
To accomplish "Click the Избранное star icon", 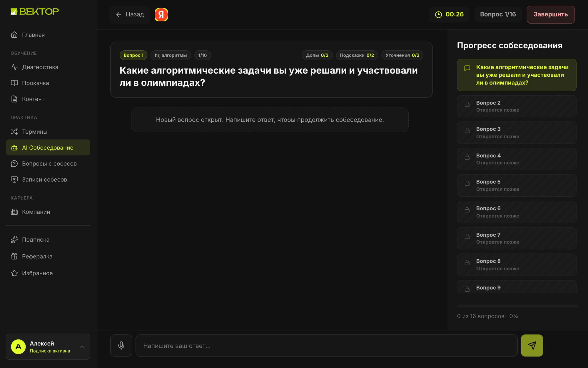I will click(x=14, y=273).
